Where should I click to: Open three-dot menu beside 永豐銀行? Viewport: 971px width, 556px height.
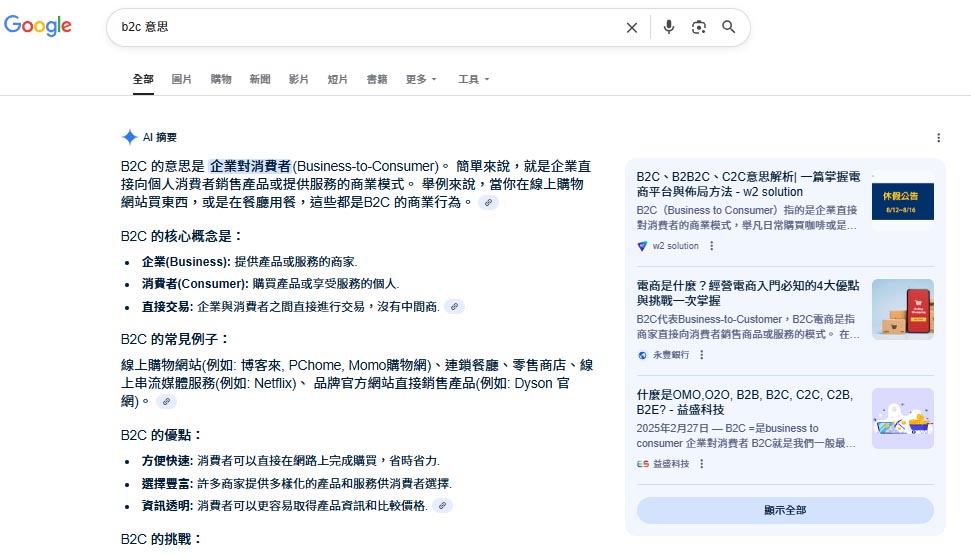[701, 355]
